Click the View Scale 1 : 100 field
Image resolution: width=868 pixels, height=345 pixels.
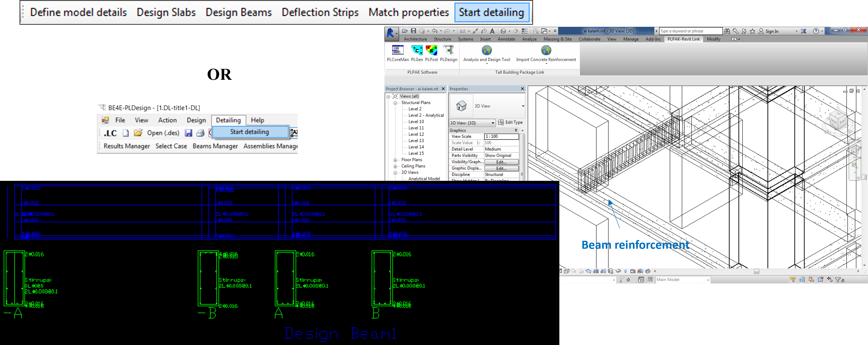point(501,136)
